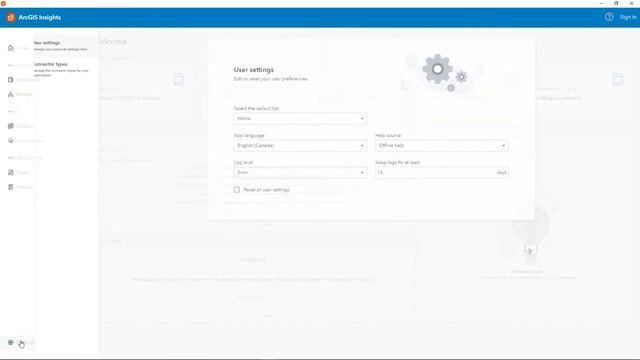Click the ArcGIS Insights logo icon
Image resolution: width=640 pixels, height=360 pixels.
11,17
